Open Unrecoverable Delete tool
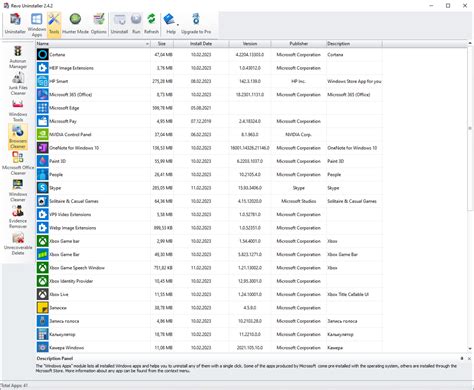The height and width of the screenshot is (390, 474). [x=18, y=243]
